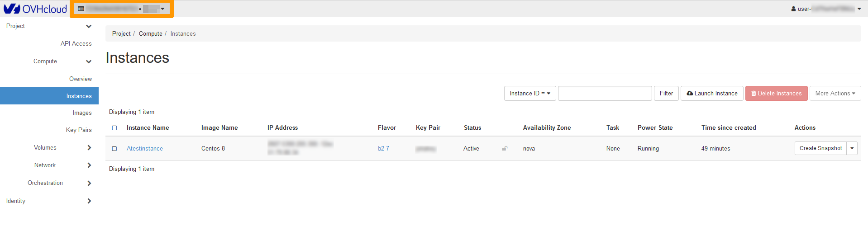Click the Power State column header
The image size is (868, 231).
tap(655, 128)
